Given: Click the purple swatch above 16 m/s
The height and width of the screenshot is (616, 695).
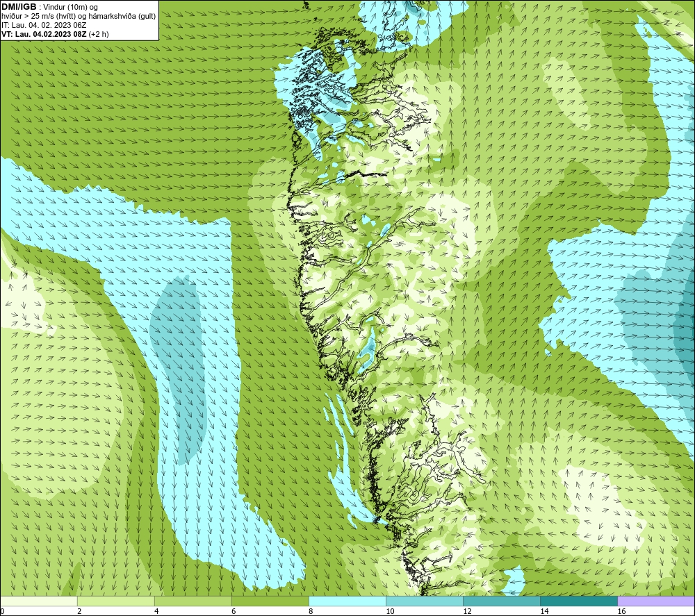Looking at the screenshot, I should pos(656,601).
